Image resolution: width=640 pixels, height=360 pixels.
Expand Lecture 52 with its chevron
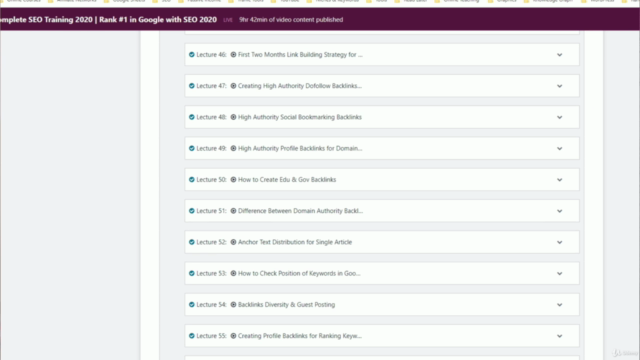560,242
